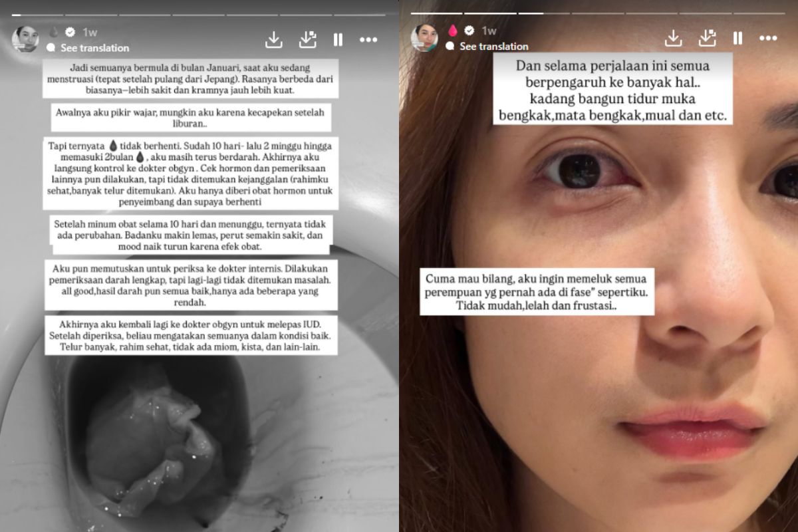This screenshot has height=532, width=798.
Task: Pause the right story
Action: 737,39
